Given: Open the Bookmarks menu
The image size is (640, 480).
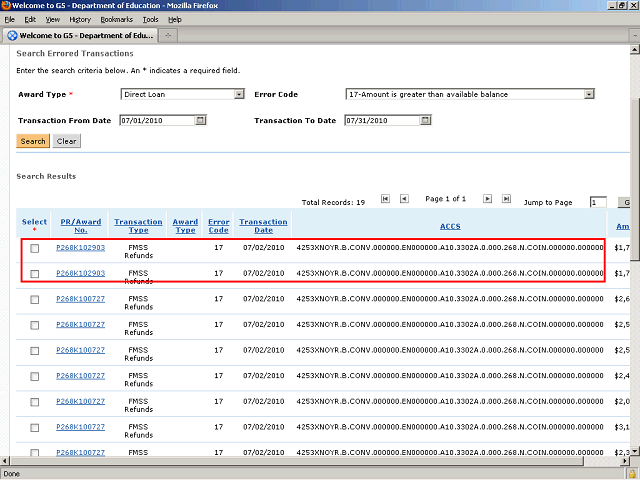Looking at the screenshot, I should point(116,19).
